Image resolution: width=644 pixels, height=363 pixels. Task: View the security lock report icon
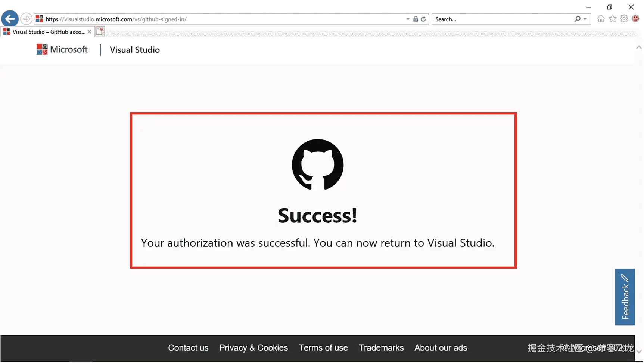click(416, 19)
